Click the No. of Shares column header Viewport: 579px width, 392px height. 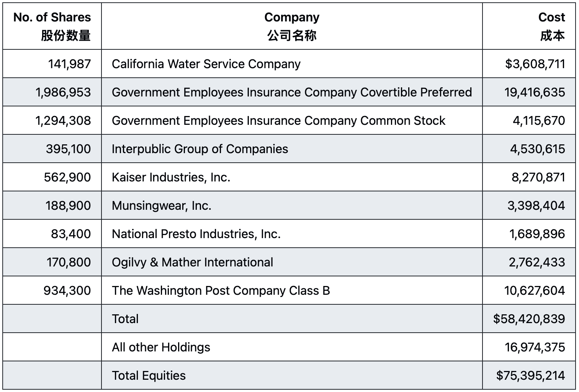tap(52, 26)
